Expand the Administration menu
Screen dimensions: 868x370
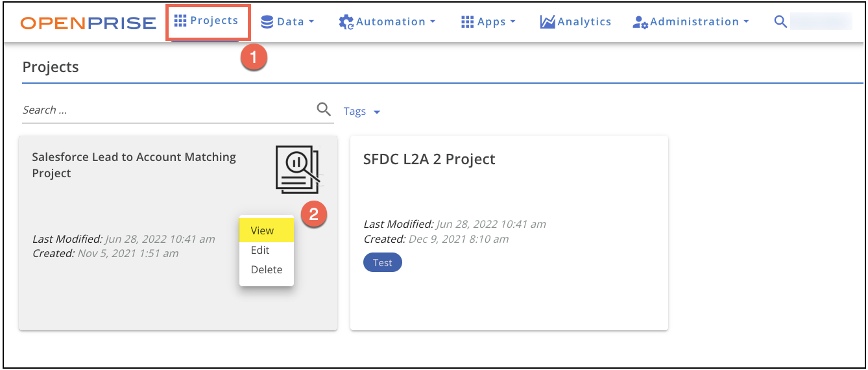point(690,21)
